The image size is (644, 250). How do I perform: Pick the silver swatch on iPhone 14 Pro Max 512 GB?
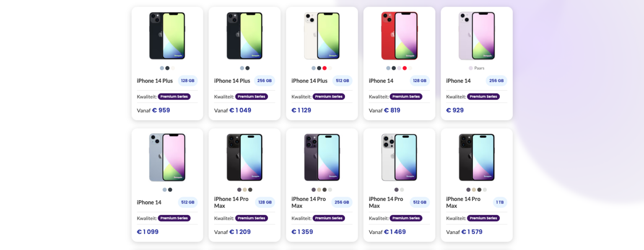[x=401, y=189]
